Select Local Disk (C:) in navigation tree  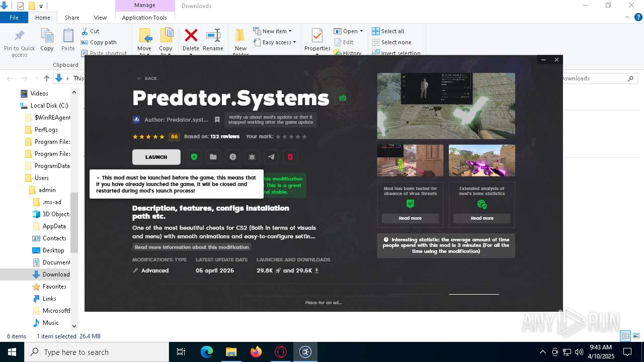click(x=44, y=106)
